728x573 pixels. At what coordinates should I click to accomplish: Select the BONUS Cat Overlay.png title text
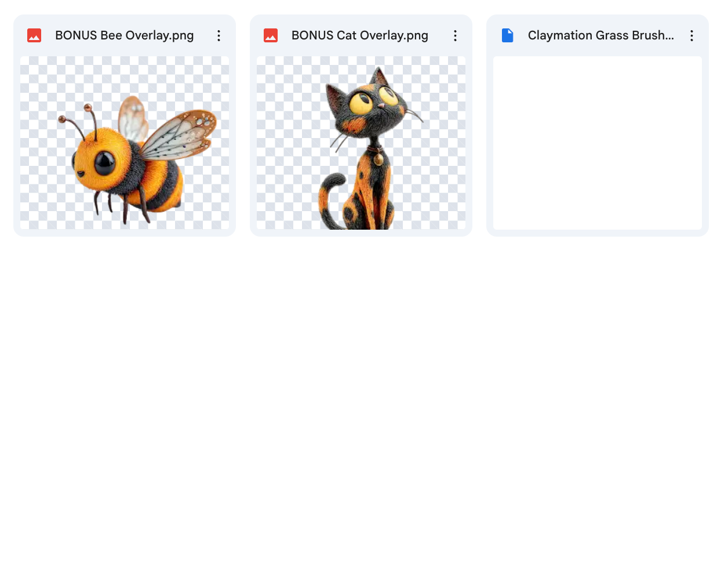coord(359,36)
